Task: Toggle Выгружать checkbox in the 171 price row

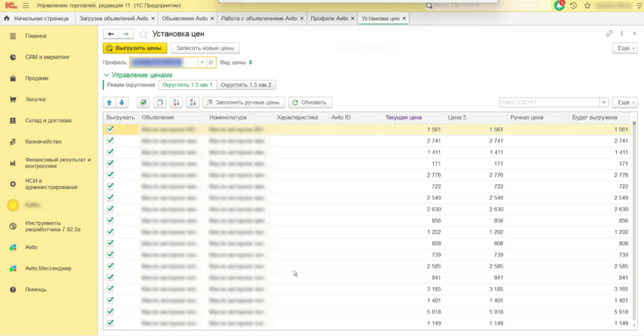Action: [x=111, y=163]
